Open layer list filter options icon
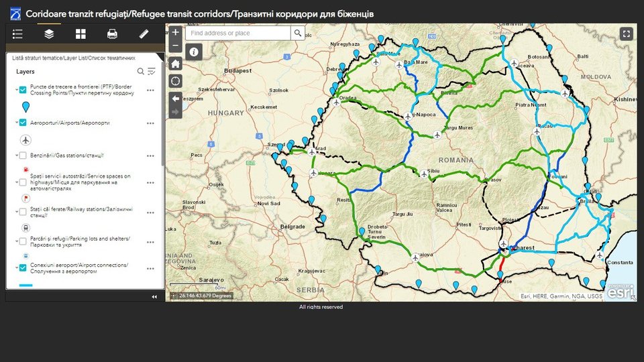Viewport: 644px width, 362px height. [x=152, y=72]
